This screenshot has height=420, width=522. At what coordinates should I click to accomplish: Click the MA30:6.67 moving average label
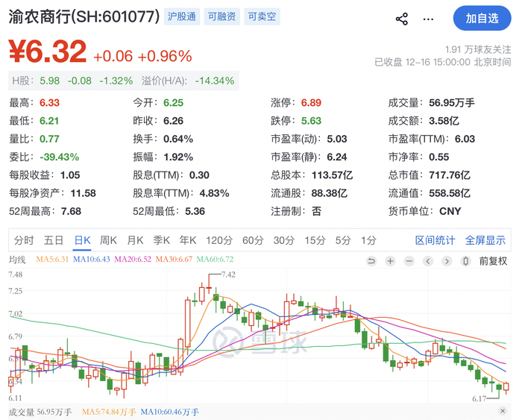click(174, 259)
